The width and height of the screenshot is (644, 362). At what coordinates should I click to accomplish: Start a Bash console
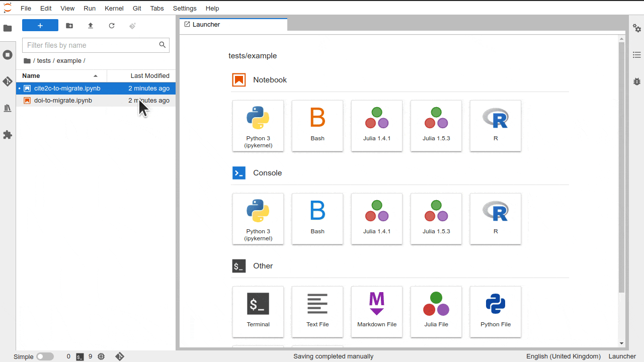click(317, 219)
